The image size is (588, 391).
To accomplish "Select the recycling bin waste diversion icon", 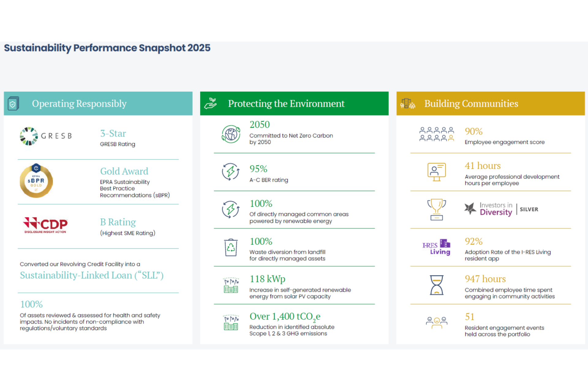I will pyautogui.click(x=231, y=248).
